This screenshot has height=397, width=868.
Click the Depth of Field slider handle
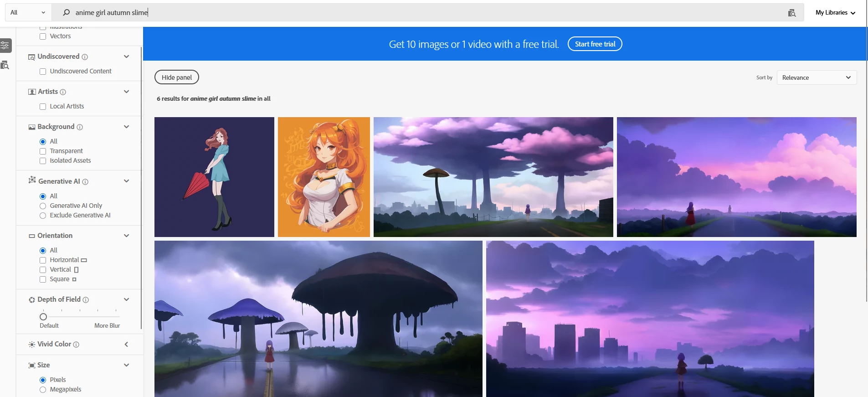click(43, 316)
